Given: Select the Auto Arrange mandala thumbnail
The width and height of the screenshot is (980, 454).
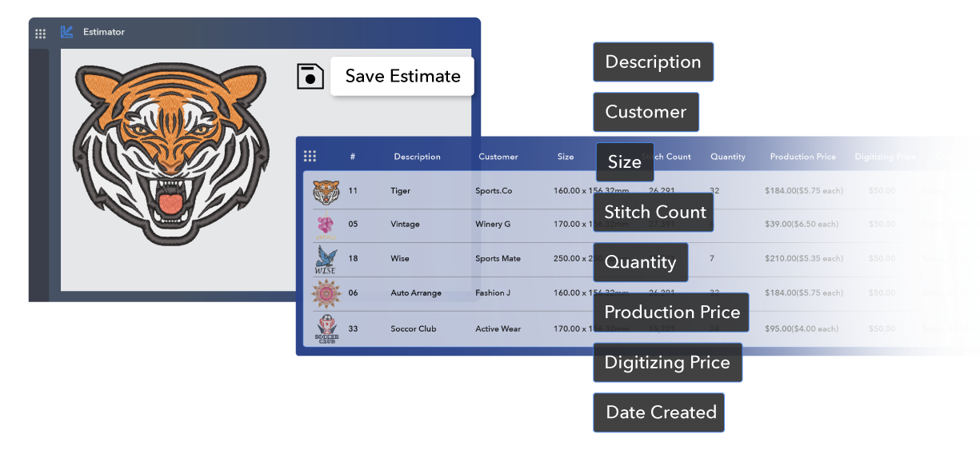Looking at the screenshot, I should 326,293.
